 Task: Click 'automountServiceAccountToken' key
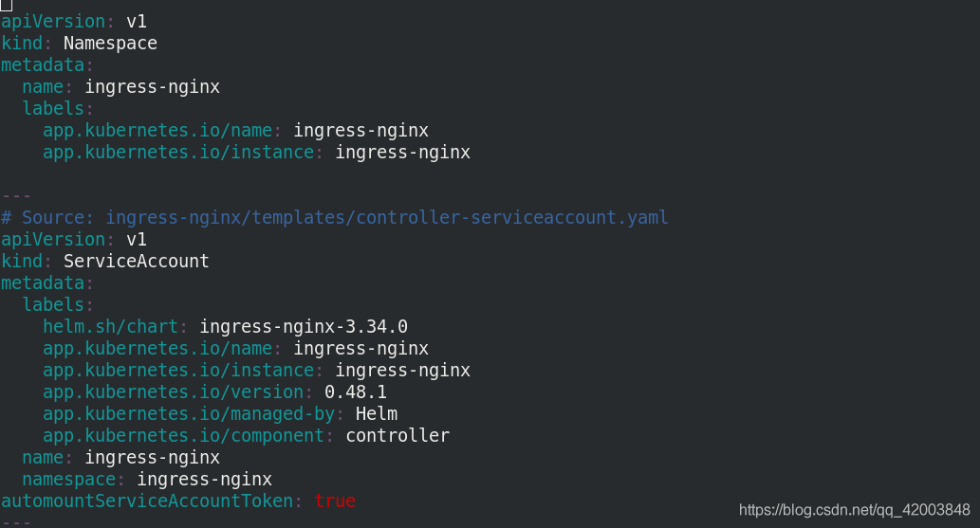tap(147, 501)
